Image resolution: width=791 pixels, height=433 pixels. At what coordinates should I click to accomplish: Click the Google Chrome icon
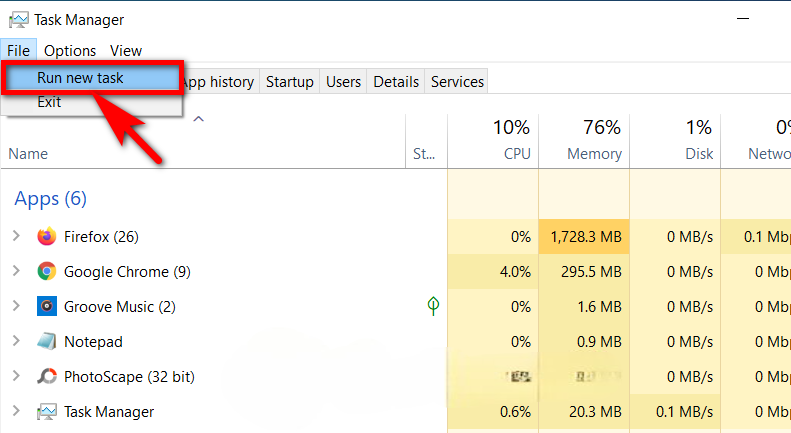tap(46, 271)
